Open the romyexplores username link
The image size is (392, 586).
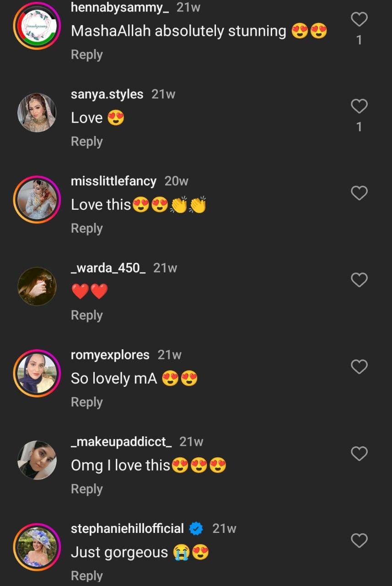click(110, 355)
